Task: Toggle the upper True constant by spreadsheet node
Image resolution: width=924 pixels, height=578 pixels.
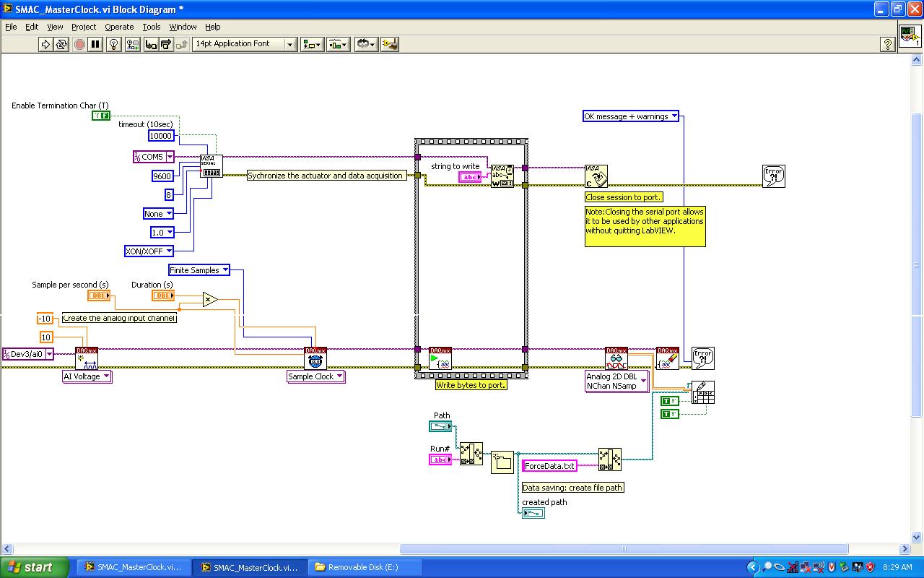Action: [x=670, y=401]
